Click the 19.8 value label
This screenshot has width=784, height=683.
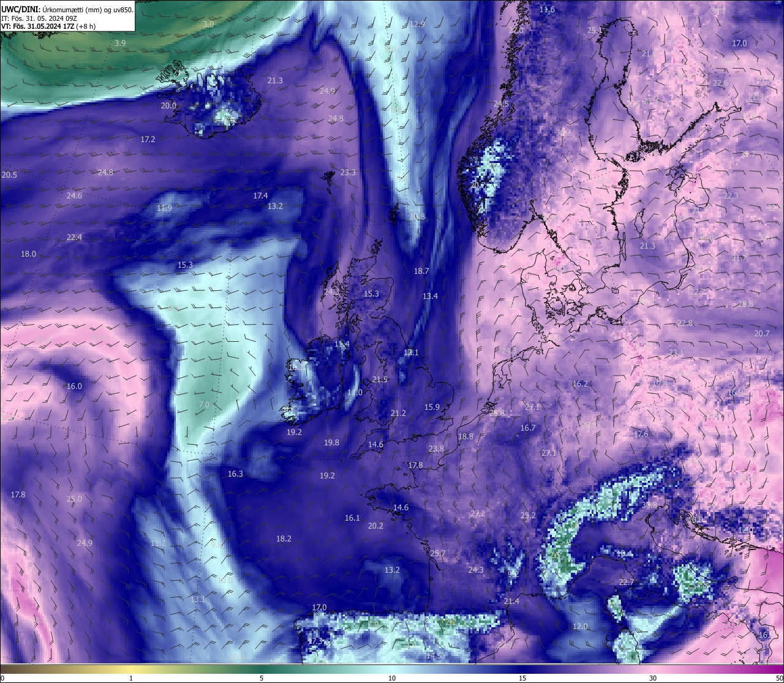coord(331,442)
